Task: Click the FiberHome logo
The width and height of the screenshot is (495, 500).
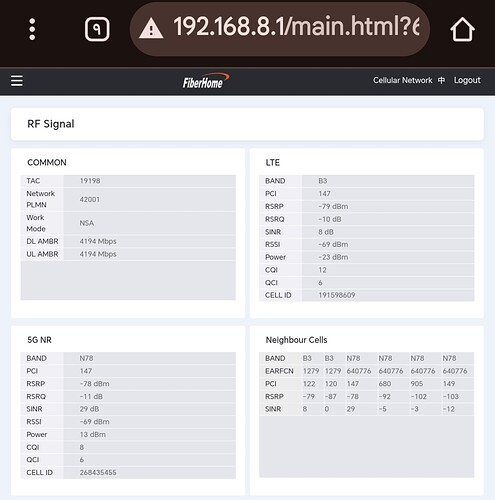Action: 206,81
